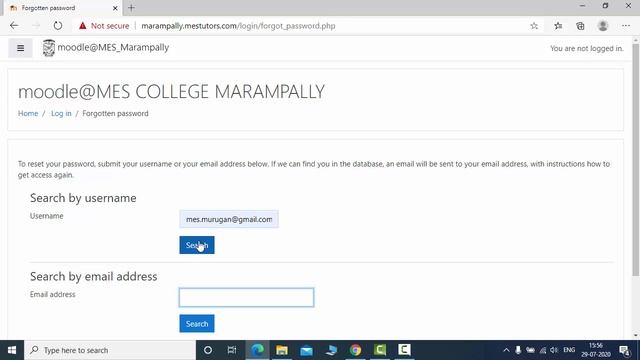Click the Forgotten password breadcrumb text
The image size is (640, 360).
tap(116, 113)
